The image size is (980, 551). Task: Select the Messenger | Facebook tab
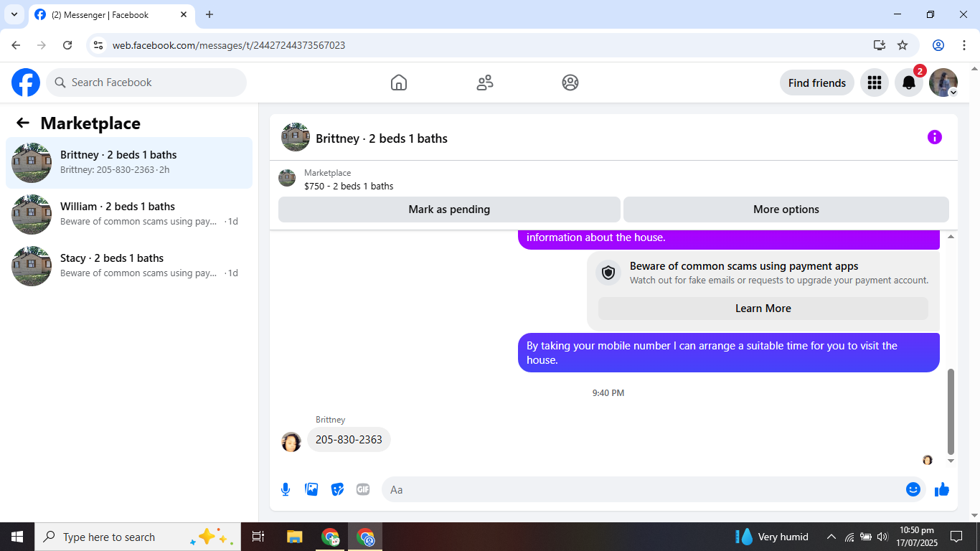click(x=111, y=14)
